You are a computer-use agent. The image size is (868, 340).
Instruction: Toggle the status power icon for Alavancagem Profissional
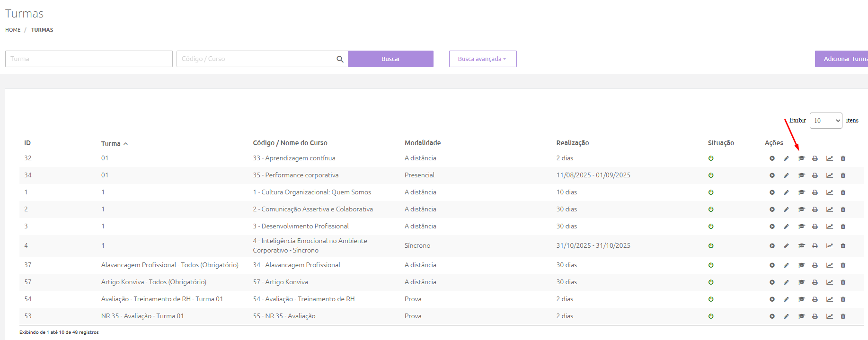[x=711, y=265]
